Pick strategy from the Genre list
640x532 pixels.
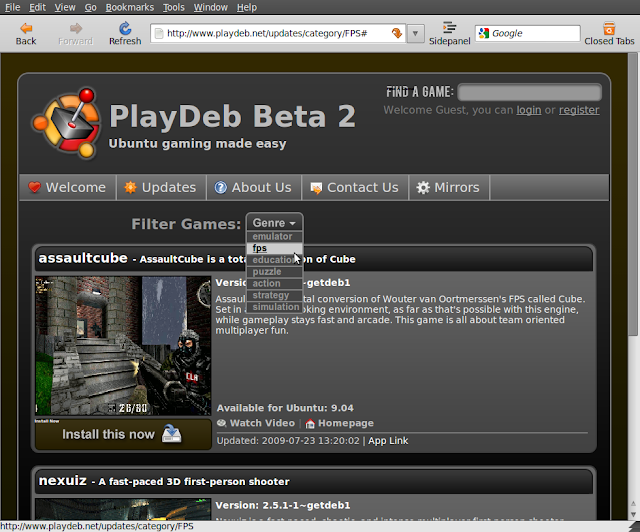pos(274,295)
